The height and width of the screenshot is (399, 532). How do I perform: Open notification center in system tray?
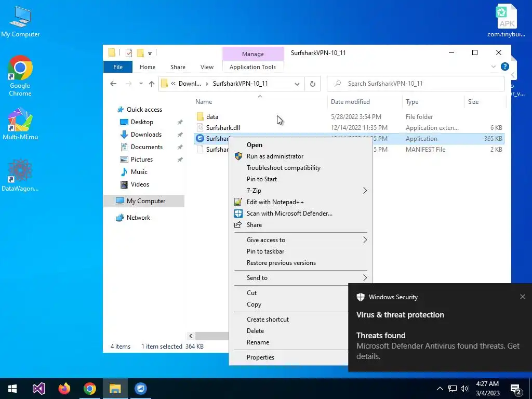point(516,389)
